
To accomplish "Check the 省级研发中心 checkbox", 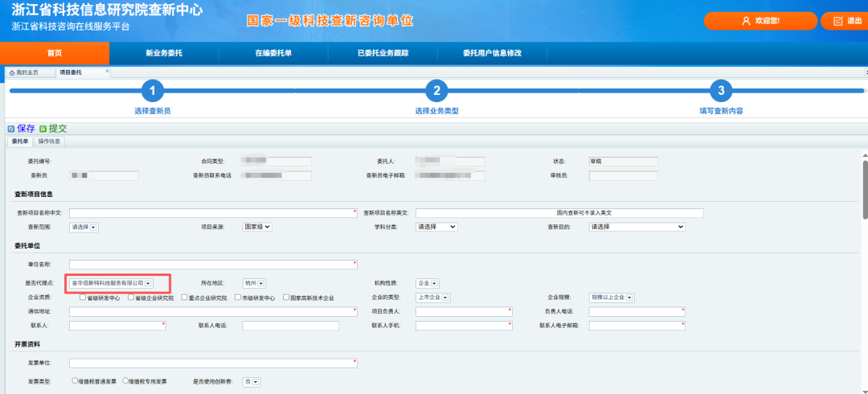I will pos(83,298).
